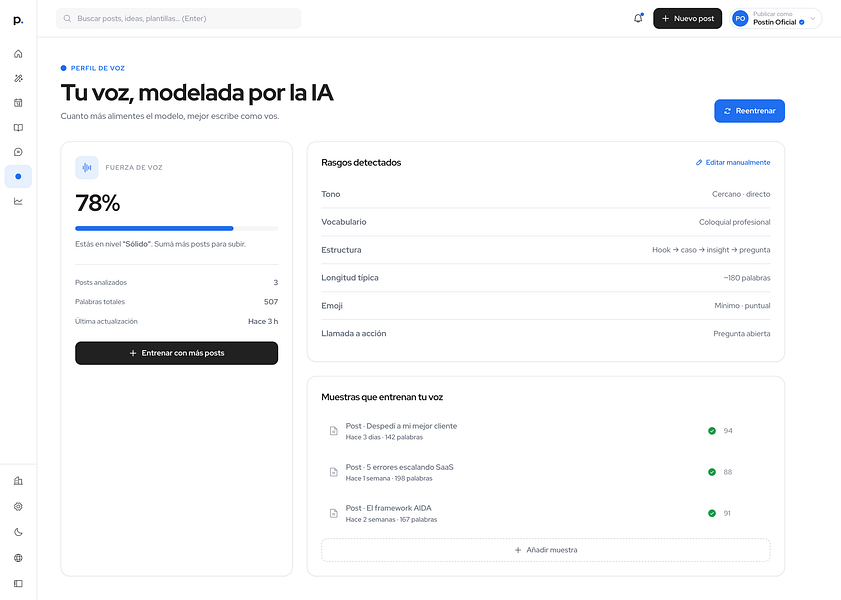Viewport: 841px width, 600px height.
Task: Click the 'Llamada a acción' row label
Action: (x=354, y=334)
